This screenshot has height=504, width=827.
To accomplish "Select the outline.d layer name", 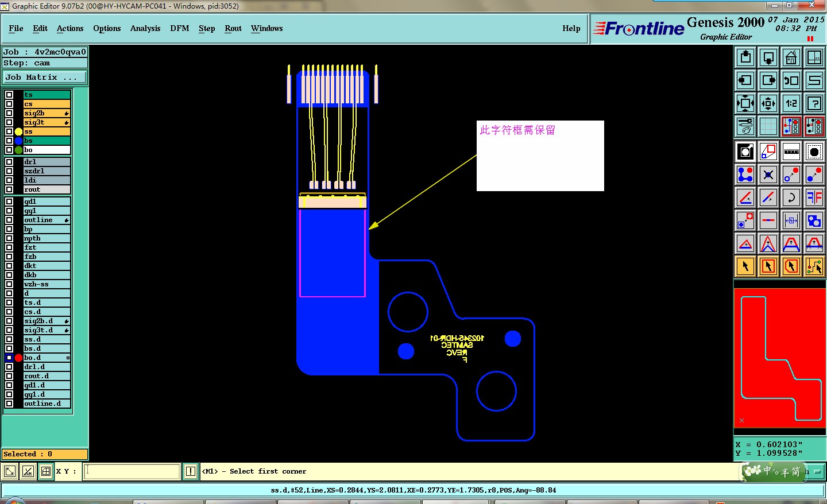I will (47, 404).
